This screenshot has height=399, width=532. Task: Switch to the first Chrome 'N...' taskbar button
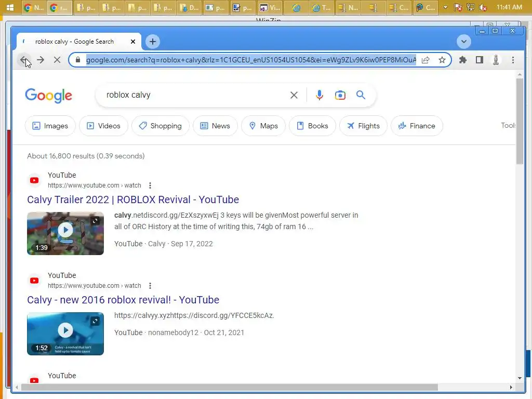coord(34,7)
